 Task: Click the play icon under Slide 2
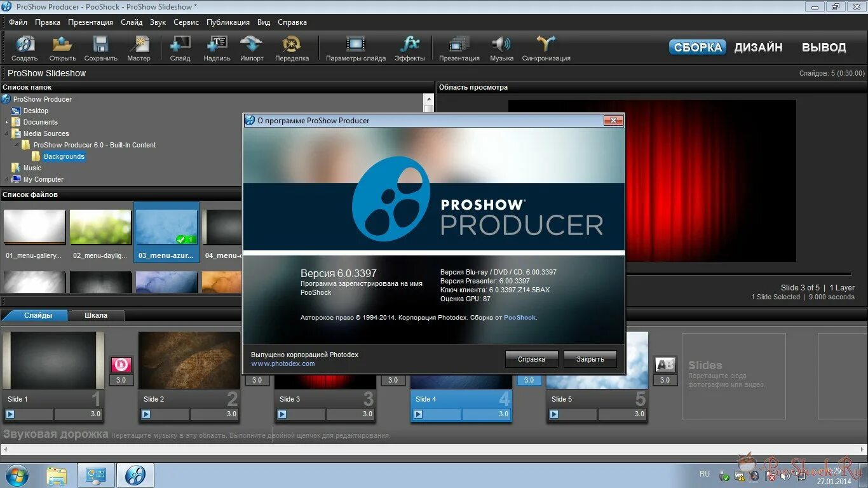(x=146, y=414)
